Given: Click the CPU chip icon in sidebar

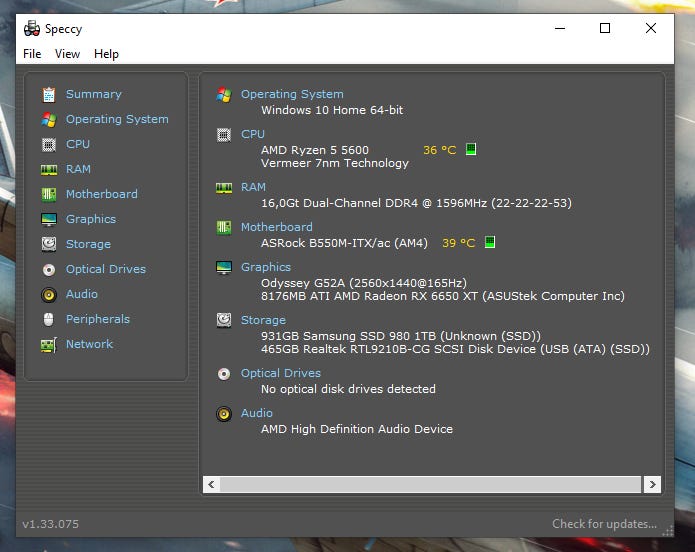Looking at the screenshot, I should 49,145.
